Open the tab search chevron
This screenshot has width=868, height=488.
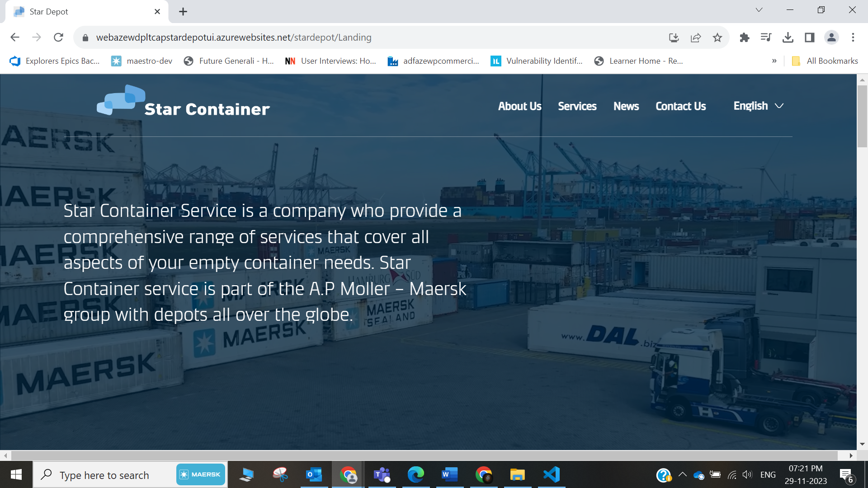(759, 10)
